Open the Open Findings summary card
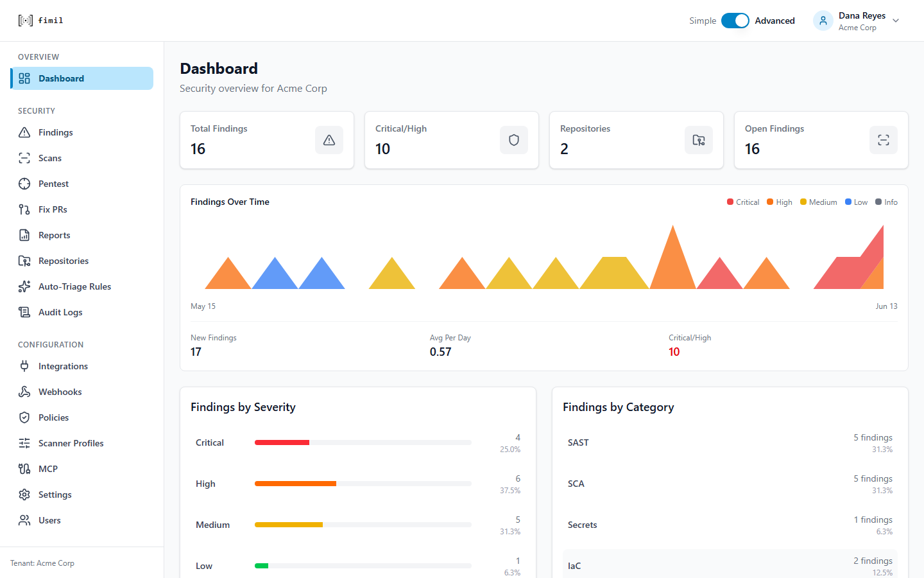The width and height of the screenshot is (924, 578). [x=821, y=140]
